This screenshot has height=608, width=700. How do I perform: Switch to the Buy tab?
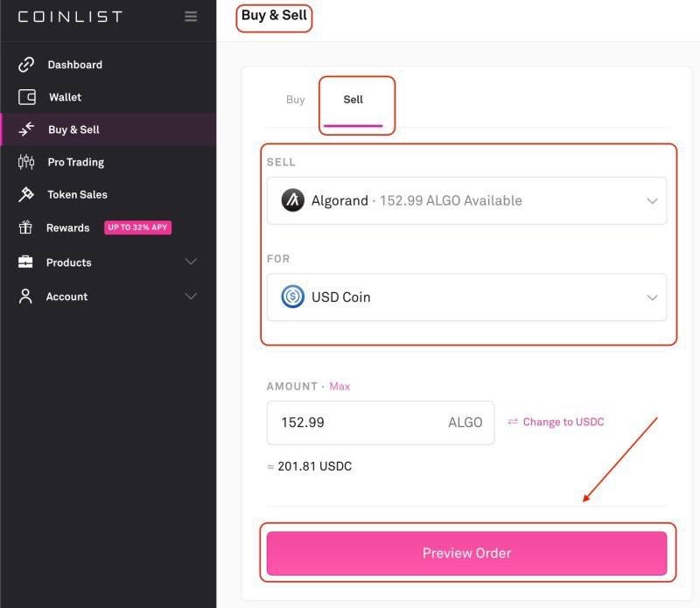[296, 100]
